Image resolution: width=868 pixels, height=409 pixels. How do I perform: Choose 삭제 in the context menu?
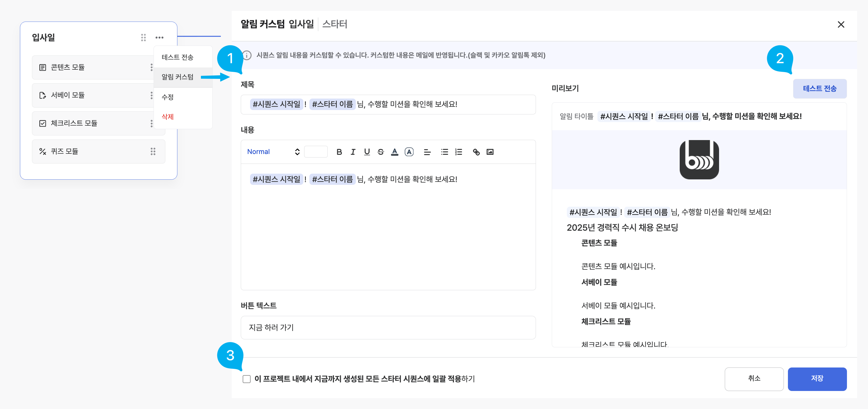click(168, 117)
